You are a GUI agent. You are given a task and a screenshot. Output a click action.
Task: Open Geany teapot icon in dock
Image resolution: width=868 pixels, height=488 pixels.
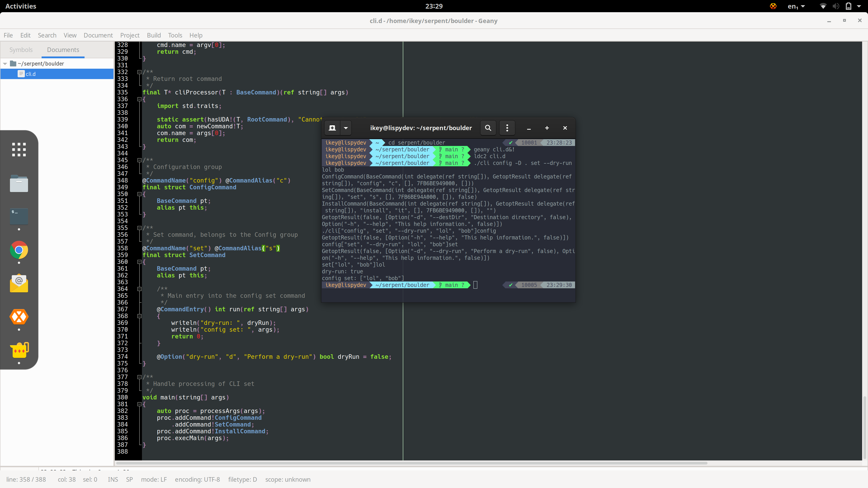(19, 350)
